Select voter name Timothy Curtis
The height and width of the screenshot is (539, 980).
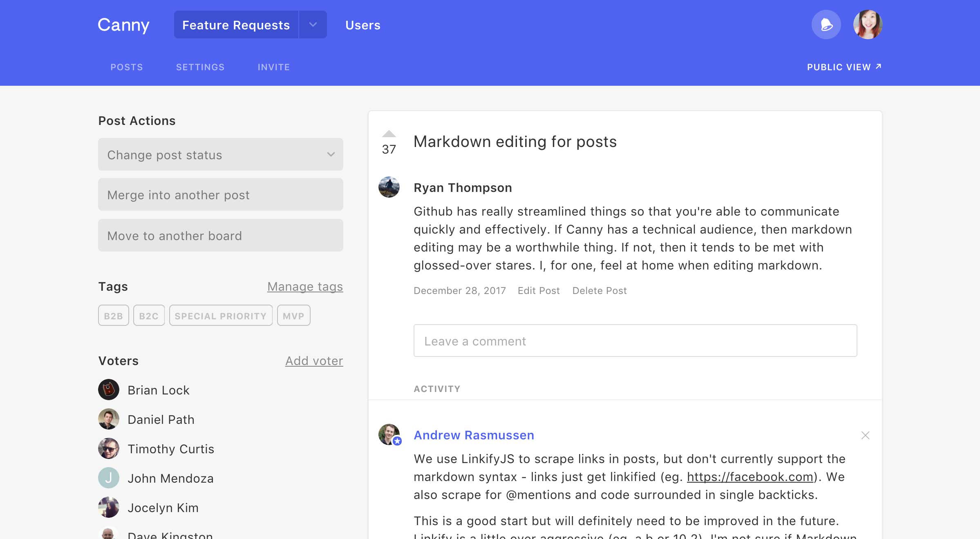coord(171,449)
